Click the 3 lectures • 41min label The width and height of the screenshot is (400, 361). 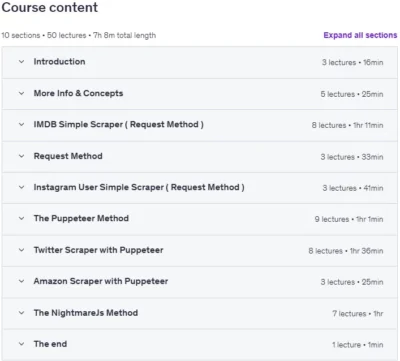coord(353,188)
